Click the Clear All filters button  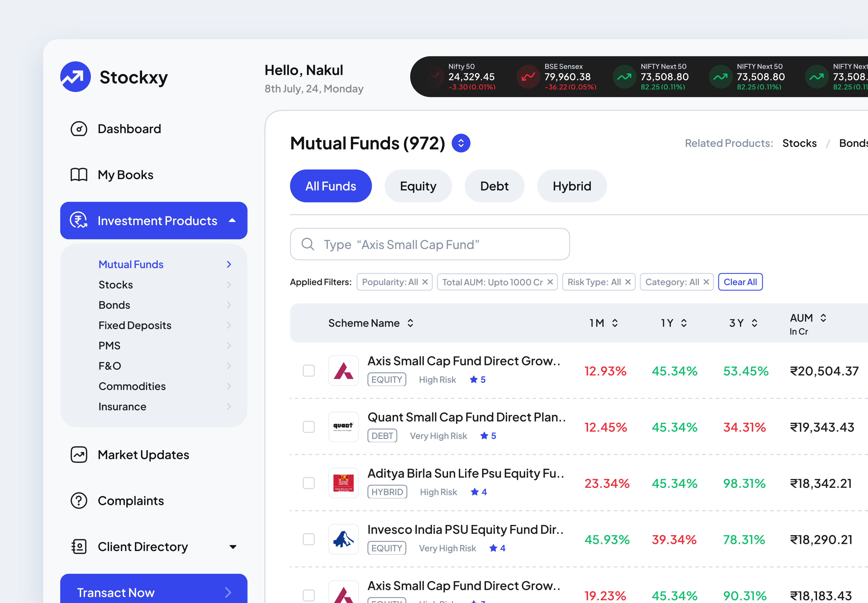[740, 282]
